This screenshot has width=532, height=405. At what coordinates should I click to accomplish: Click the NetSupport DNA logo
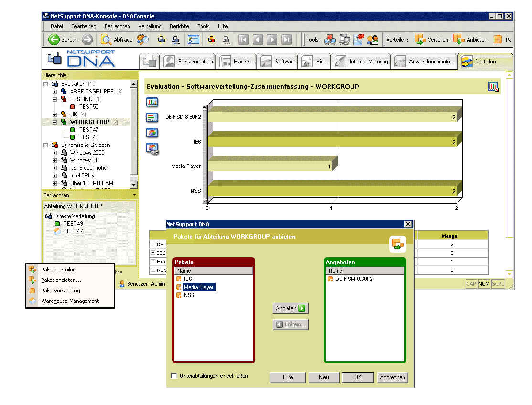[x=81, y=58]
